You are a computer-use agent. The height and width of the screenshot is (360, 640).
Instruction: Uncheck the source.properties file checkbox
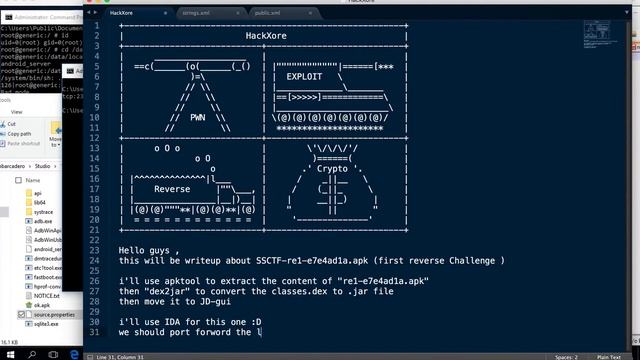[21, 315]
